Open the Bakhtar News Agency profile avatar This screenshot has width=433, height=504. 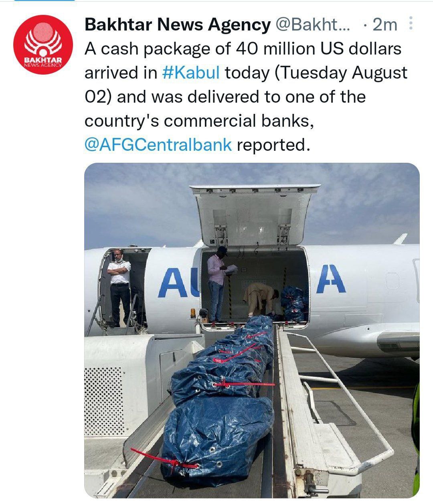(x=43, y=45)
